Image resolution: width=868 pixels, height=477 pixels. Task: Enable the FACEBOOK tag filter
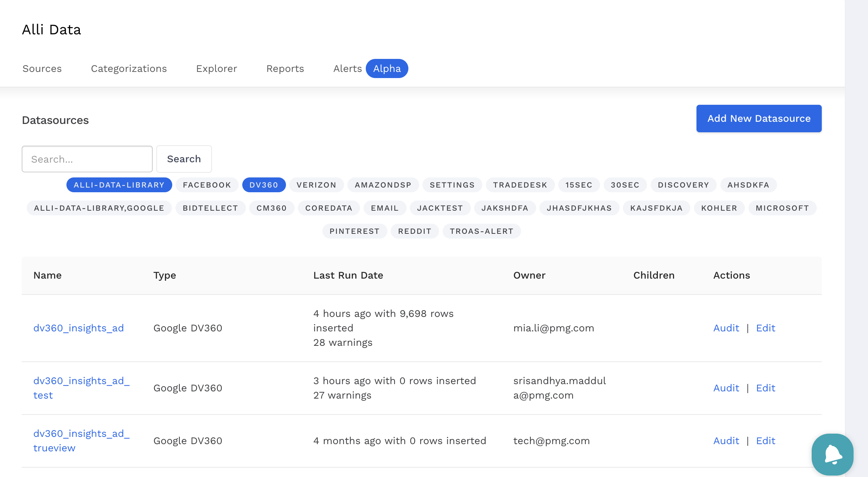click(x=207, y=185)
